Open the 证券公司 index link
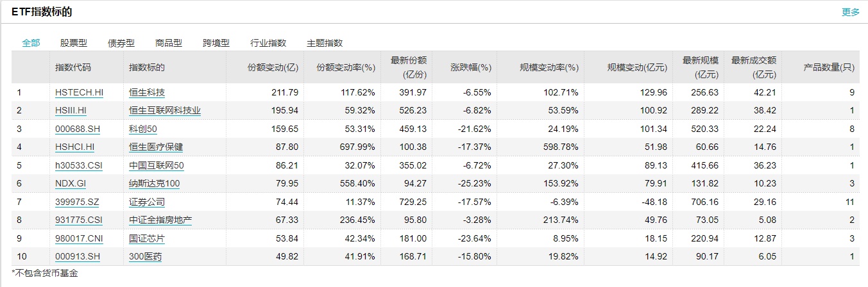Image resolution: width=868 pixels, height=287 pixels. click(x=147, y=202)
